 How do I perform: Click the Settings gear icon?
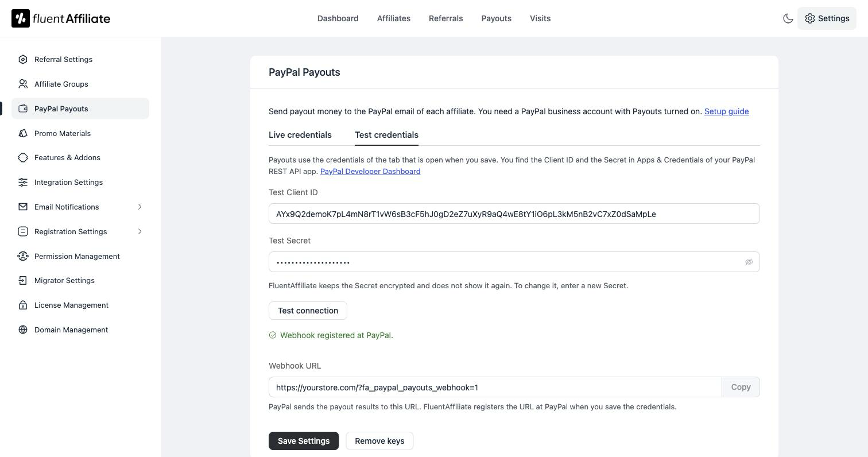pyautogui.click(x=810, y=18)
